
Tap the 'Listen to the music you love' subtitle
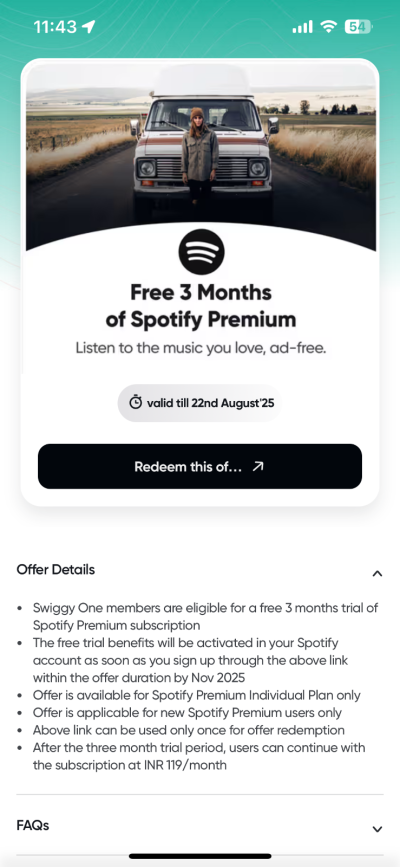coord(201,348)
